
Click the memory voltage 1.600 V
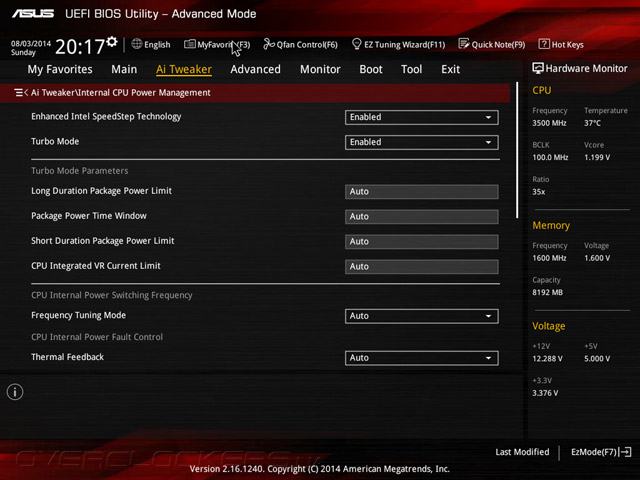point(597,258)
